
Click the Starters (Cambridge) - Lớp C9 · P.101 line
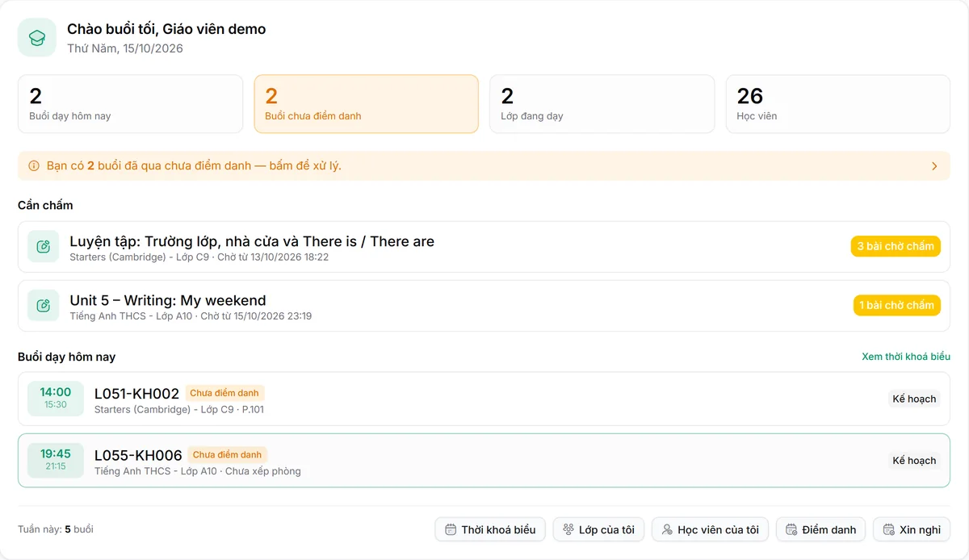[179, 410]
